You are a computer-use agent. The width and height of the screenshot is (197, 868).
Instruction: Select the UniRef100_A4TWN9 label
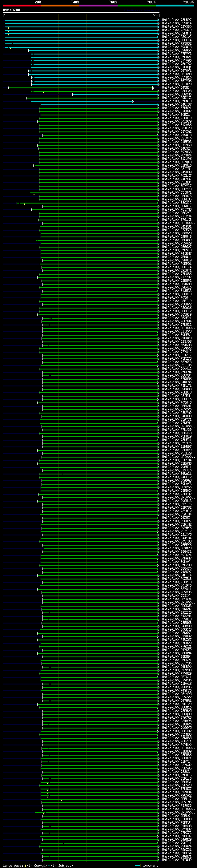176,860
